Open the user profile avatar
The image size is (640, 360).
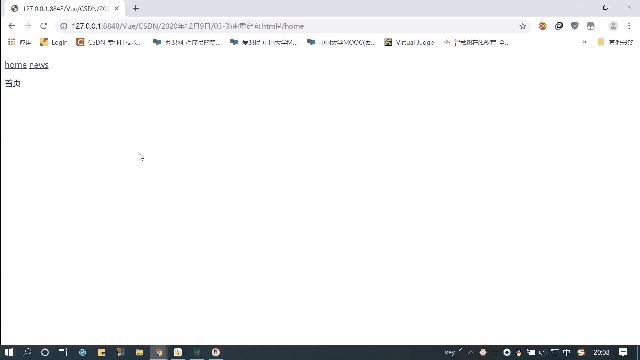pyautogui.click(x=613, y=26)
